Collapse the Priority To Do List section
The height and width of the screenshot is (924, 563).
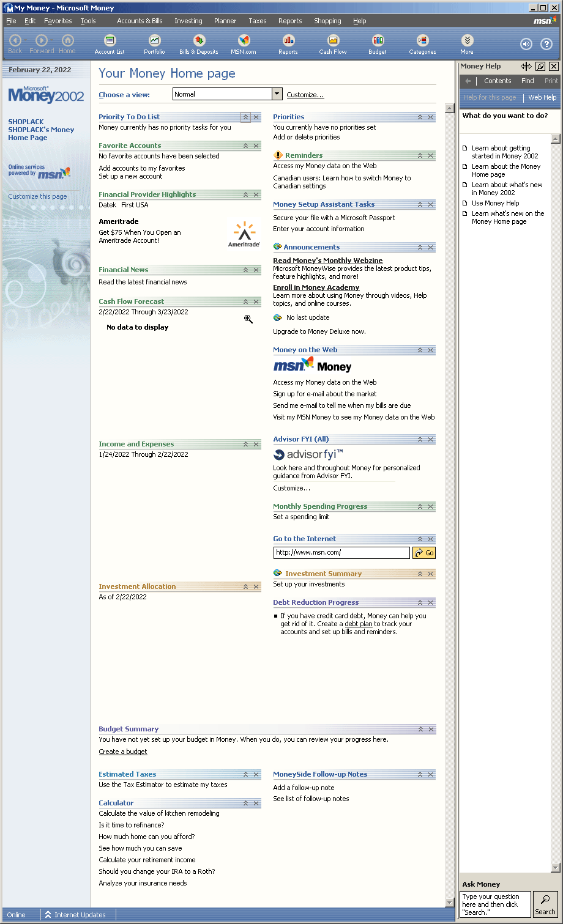245,117
